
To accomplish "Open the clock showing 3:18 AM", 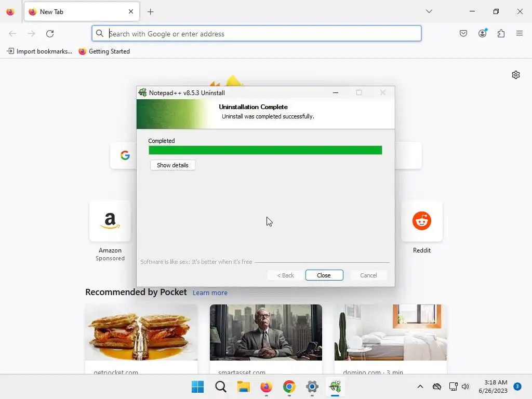I will pyautogui.click(x=493, y=387).
